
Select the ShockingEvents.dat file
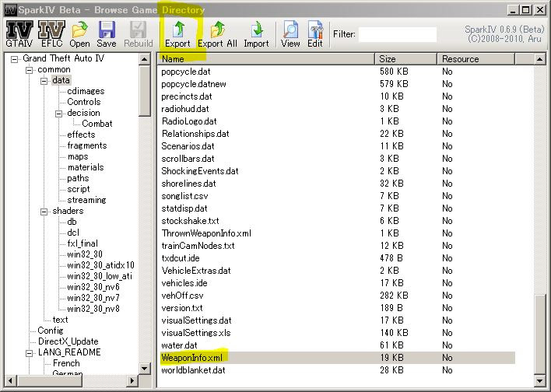click(199, 171)
